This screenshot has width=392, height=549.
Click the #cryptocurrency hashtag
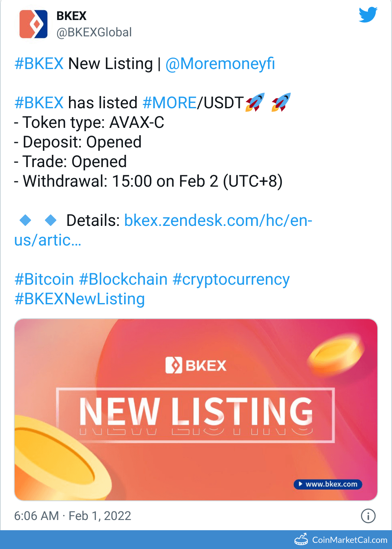[x=231, y=279]
